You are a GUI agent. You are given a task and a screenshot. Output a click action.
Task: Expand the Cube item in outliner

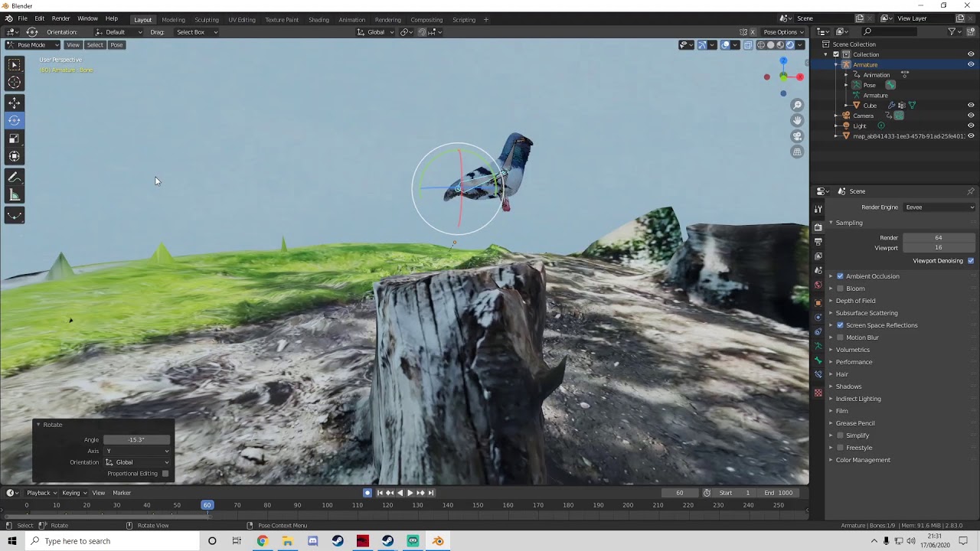click(846, 106)
